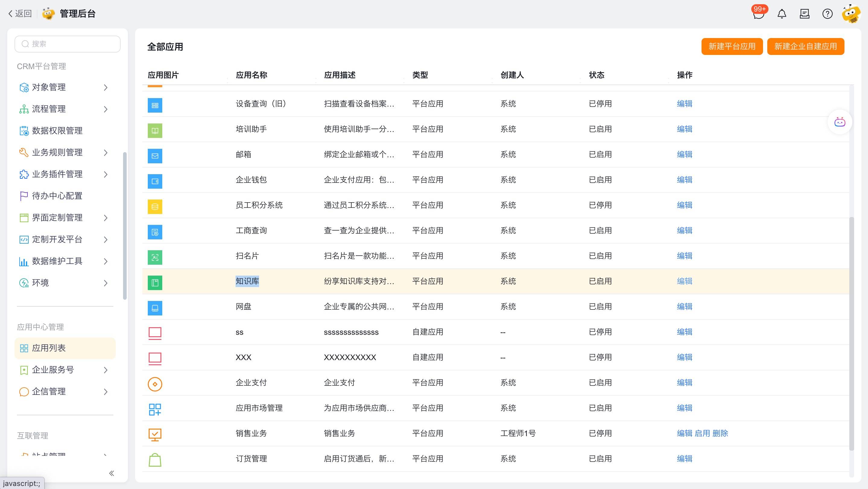Collapse sidebar with double-chevron icon
This screenshot has width=868, height=489.
[112, 473]
